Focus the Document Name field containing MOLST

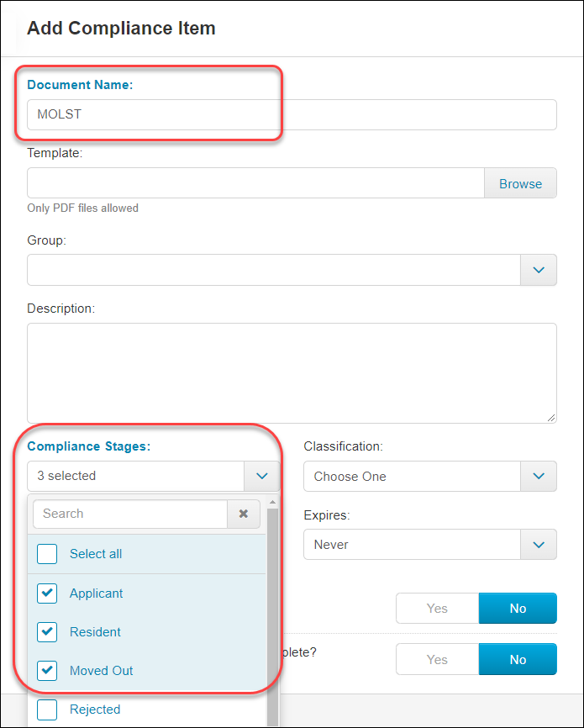(292, 114)
